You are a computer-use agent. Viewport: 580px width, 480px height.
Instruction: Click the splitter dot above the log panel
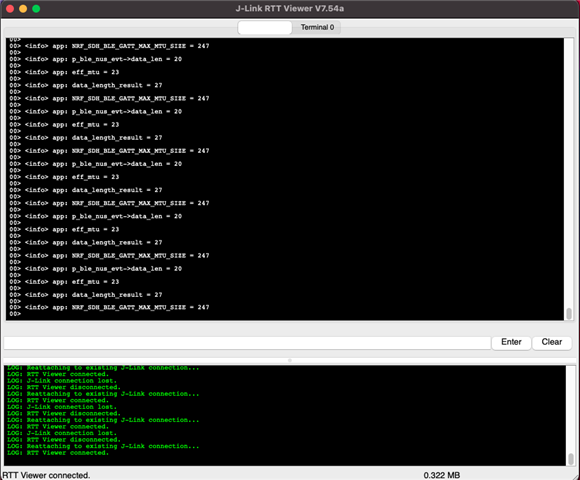(290, 360)
